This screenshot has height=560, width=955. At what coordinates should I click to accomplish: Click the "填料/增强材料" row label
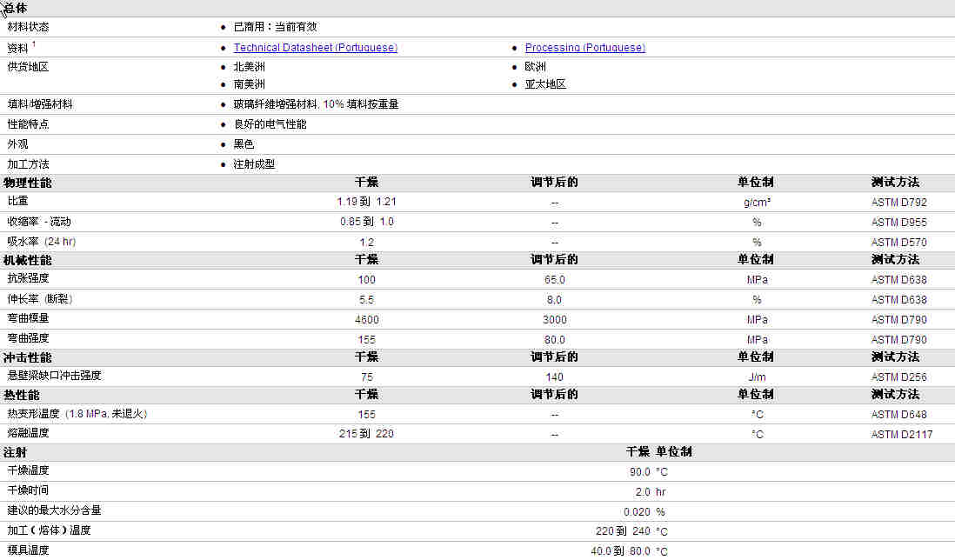pyautogui.click(x=40, y=104)
